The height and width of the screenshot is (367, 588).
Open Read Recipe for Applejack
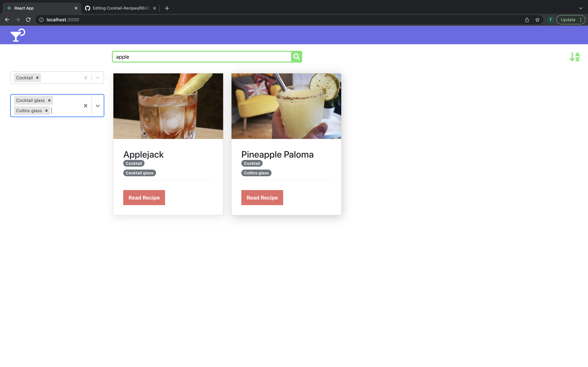point(144,198)
